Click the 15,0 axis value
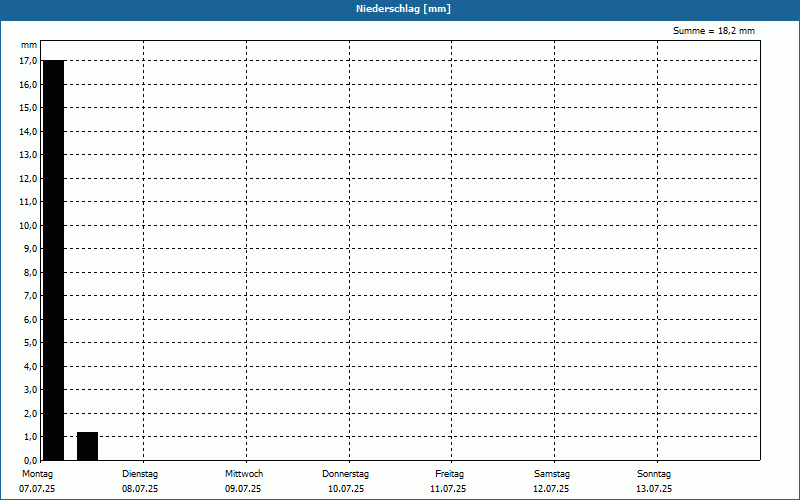Image resolution: width=800 pixels, height=500 pixels. 28,108
